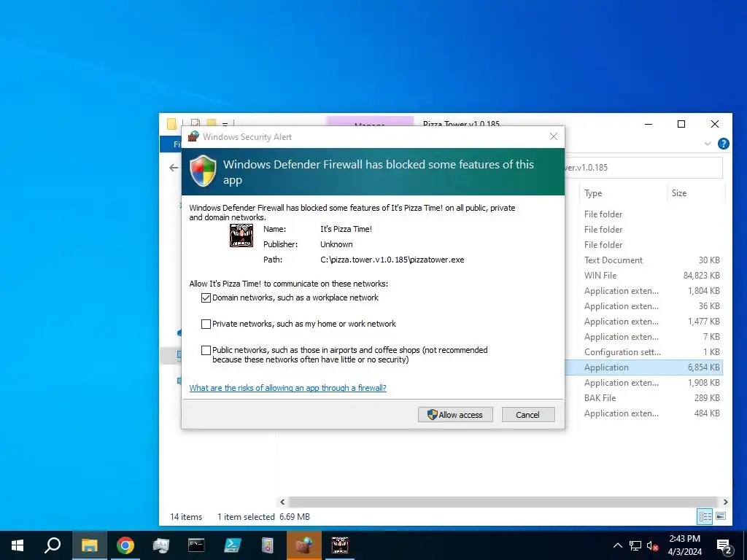Enable Domain networks checkbox
Viewport: 747px width, 560px height.
206,297
